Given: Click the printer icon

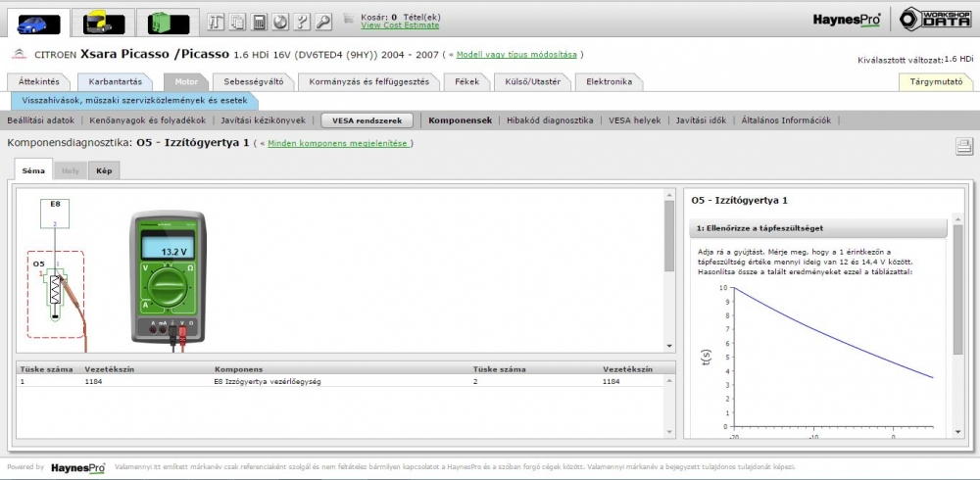Looking at the screenshot, I should pyautogui.click(x=963, y=146).
